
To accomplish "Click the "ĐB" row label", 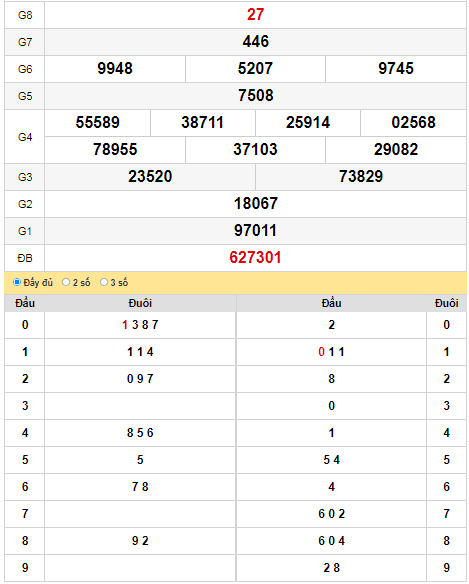I will (x=25, y=258).
